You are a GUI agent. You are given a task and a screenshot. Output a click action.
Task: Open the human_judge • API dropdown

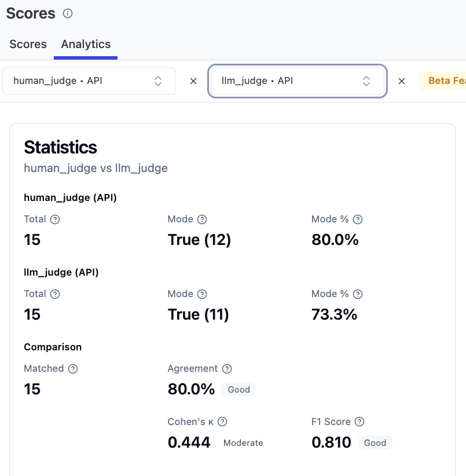click(x=89, y=81)
